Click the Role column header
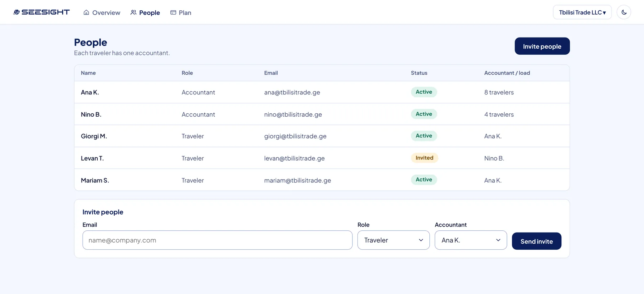The image size is (644, 294). (187, 73)
